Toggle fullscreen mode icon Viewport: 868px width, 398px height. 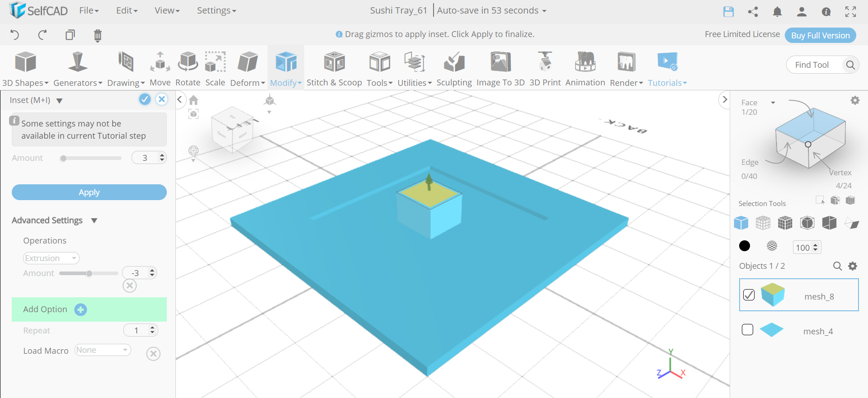tap(850, 12)
